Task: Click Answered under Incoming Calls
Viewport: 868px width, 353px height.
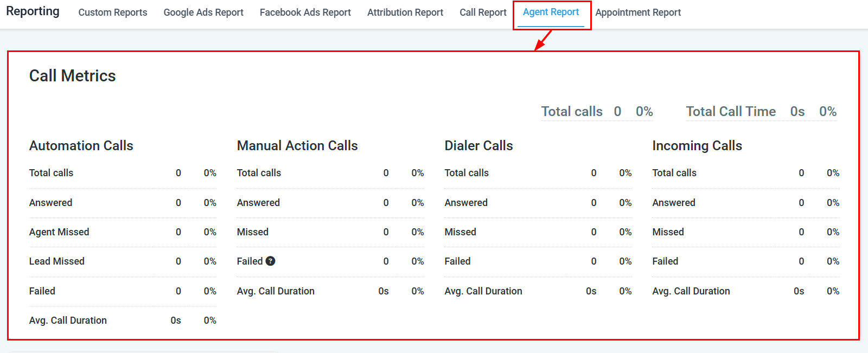Action: [x=673, y=202]
